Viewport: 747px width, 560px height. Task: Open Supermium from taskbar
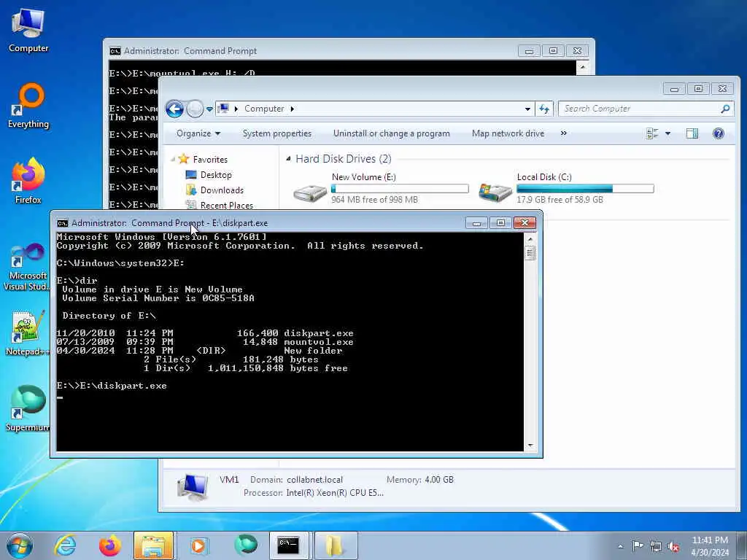(246, 545)
